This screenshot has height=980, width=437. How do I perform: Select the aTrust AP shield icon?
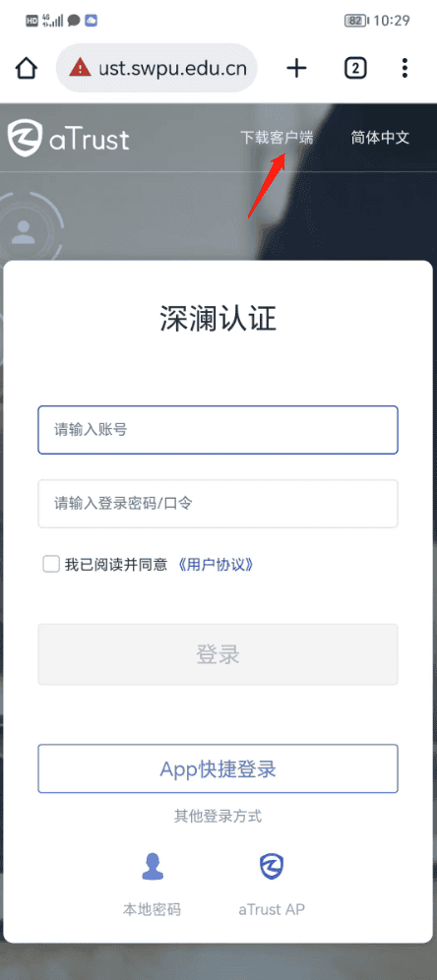(x=272, y=867)
